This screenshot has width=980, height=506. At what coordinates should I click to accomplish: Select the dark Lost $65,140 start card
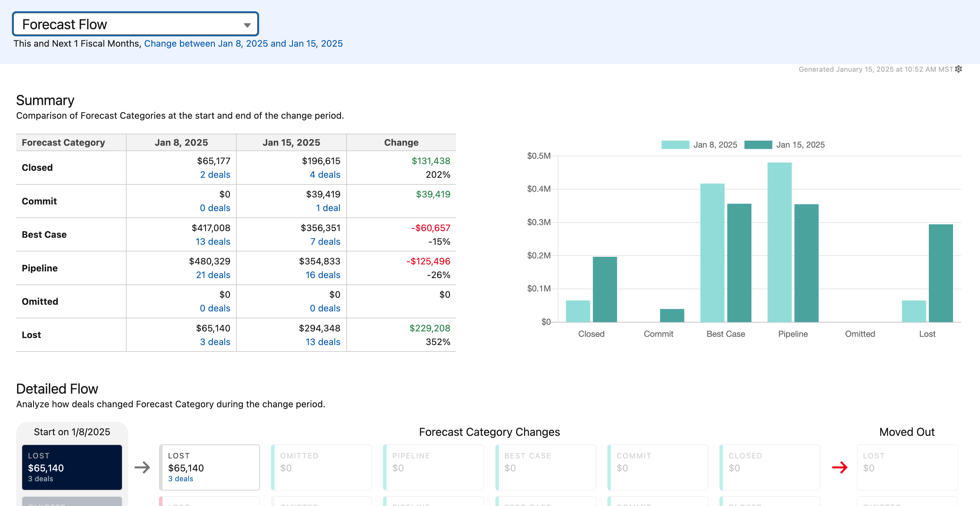(72, 467)
